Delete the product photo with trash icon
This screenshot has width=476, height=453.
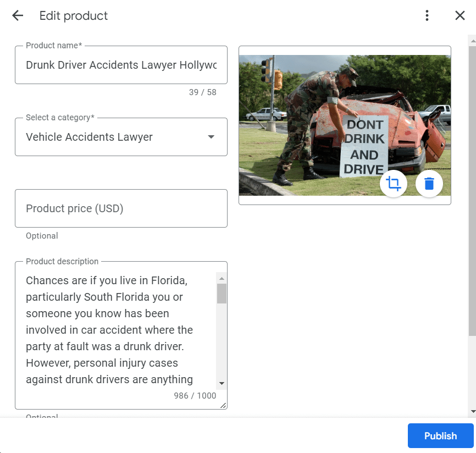pyautogui.click(x=429, y=183)
